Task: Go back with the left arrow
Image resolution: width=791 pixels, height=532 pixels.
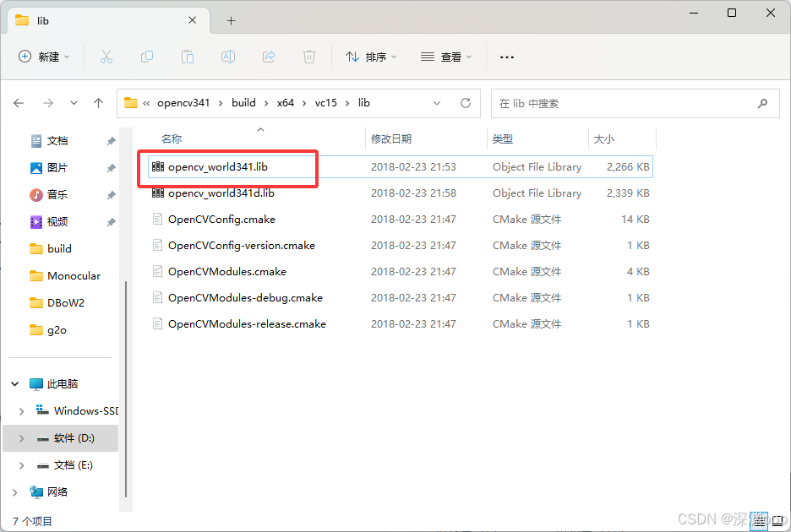Action: coord(19,103)
